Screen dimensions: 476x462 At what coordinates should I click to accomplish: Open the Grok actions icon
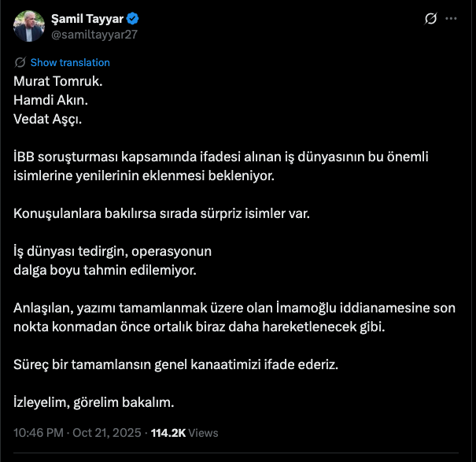[430, 18]
